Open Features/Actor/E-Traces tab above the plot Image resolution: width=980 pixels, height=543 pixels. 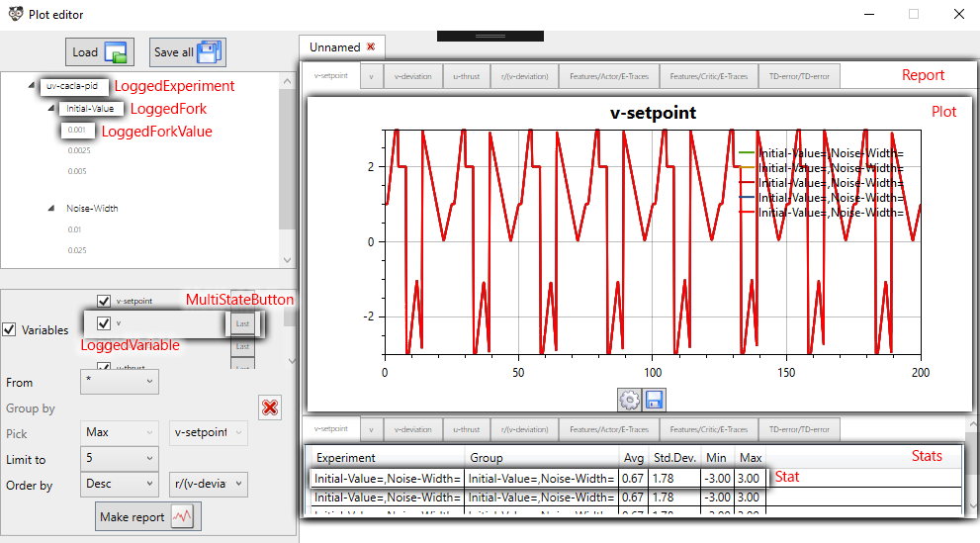click(609, 76)
